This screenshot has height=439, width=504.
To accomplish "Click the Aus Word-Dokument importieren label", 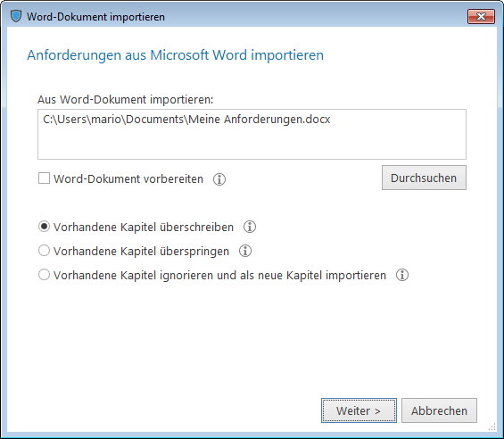I will (x=126, y=100).
